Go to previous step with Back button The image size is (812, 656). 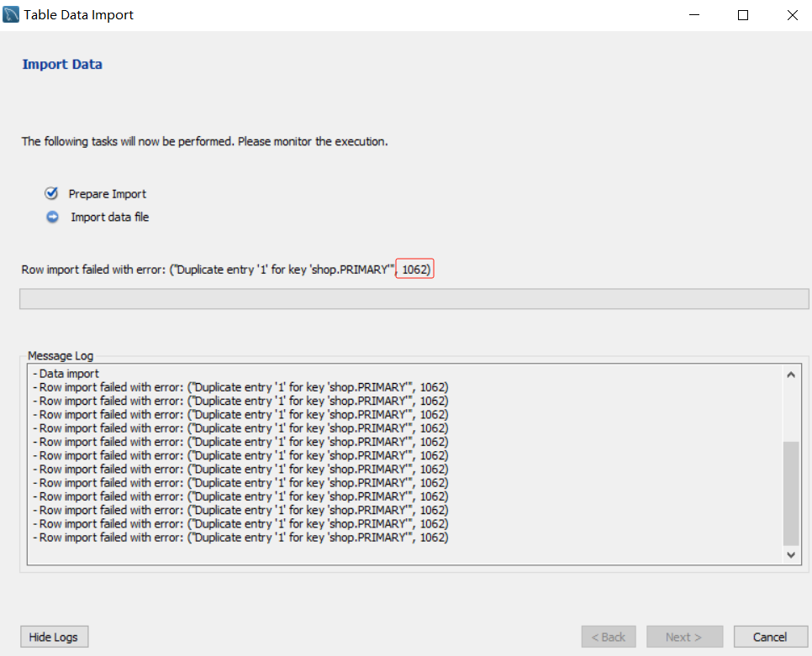608,637
